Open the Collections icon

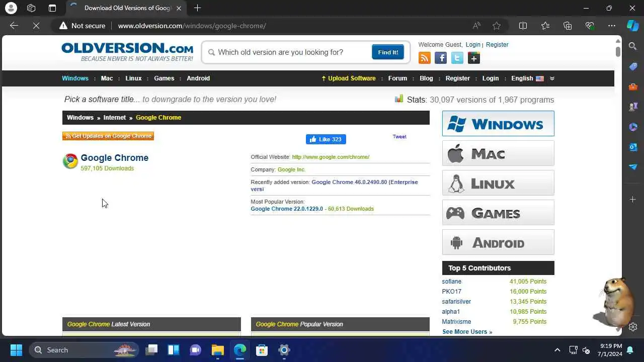coord(568,26)
